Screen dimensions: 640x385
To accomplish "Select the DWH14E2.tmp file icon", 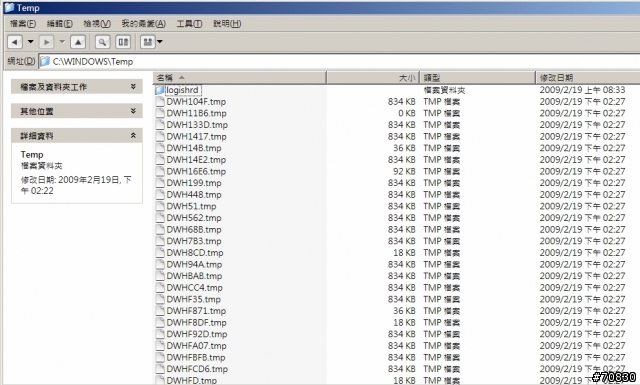I will [x=160, y=160].
